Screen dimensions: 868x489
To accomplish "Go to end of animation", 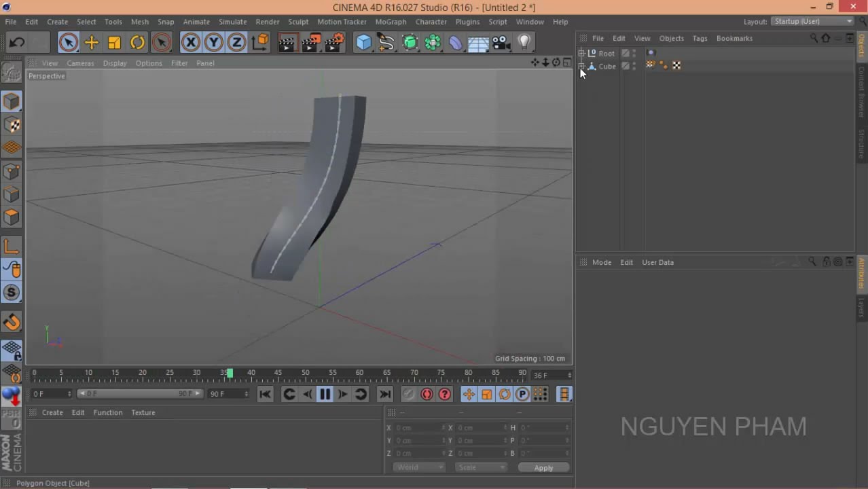I will 384,394.
